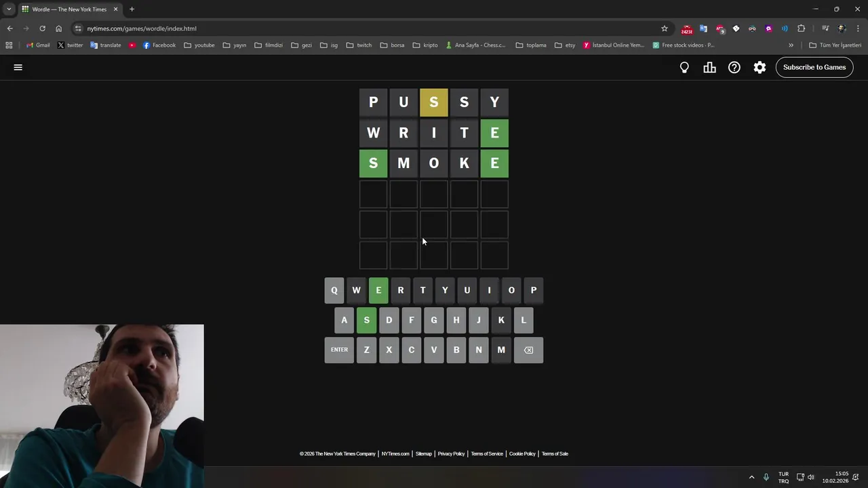The width and height of the screenshot is (868, 488).
Task: Open The New York Times Company footer link
Action: [338, 453]
